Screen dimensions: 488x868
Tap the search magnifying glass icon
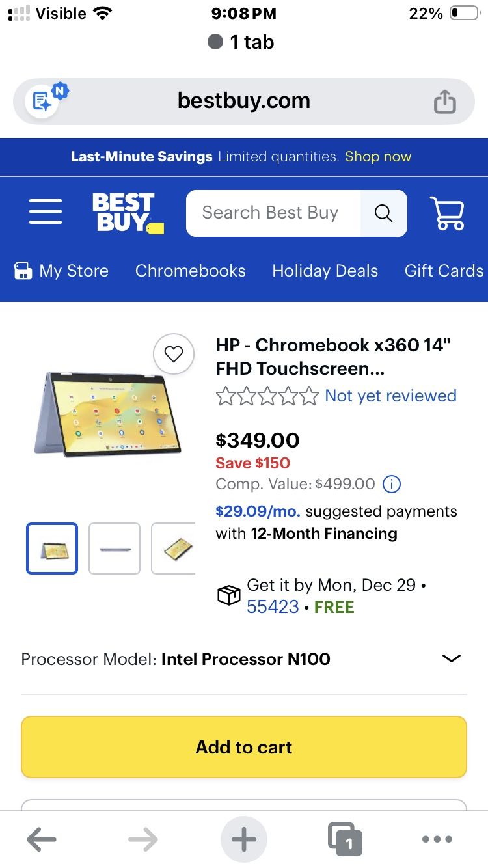pos(384,213)
